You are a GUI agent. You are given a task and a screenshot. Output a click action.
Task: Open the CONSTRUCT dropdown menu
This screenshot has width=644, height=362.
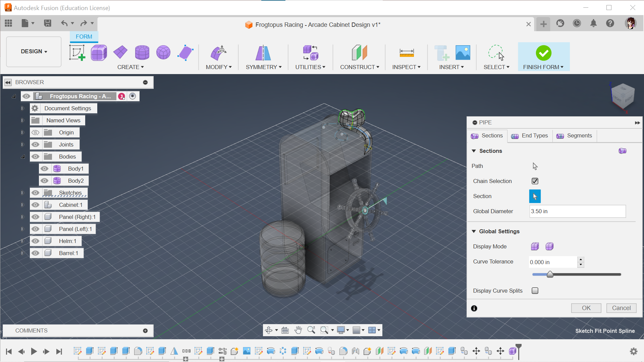[360, 67]
